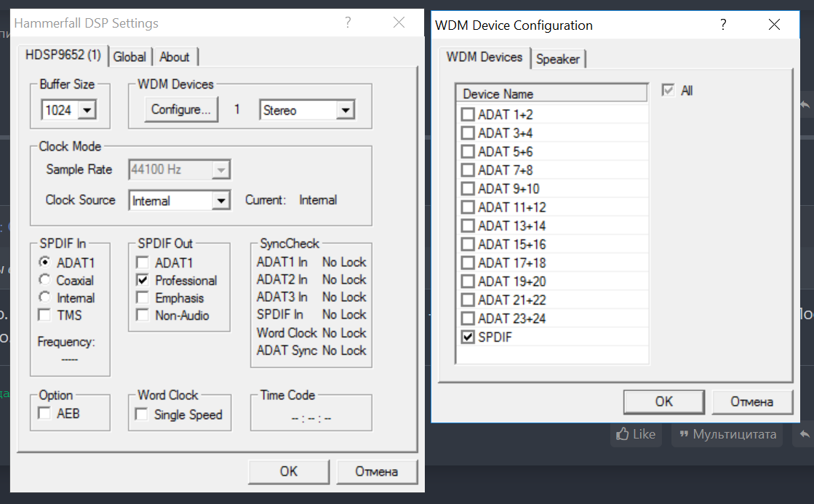Toggle the All checkbox
This screenshot has height=504, width=814.
668,90
